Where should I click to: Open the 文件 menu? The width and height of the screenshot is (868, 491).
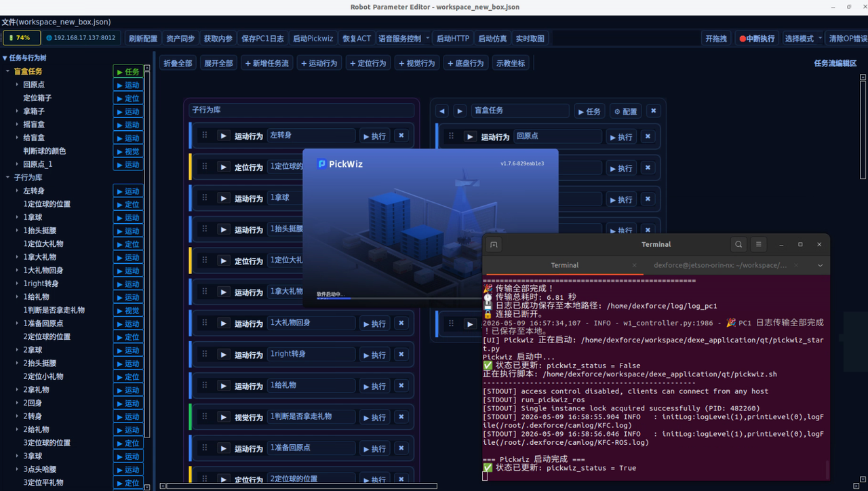tap(56, 22)
